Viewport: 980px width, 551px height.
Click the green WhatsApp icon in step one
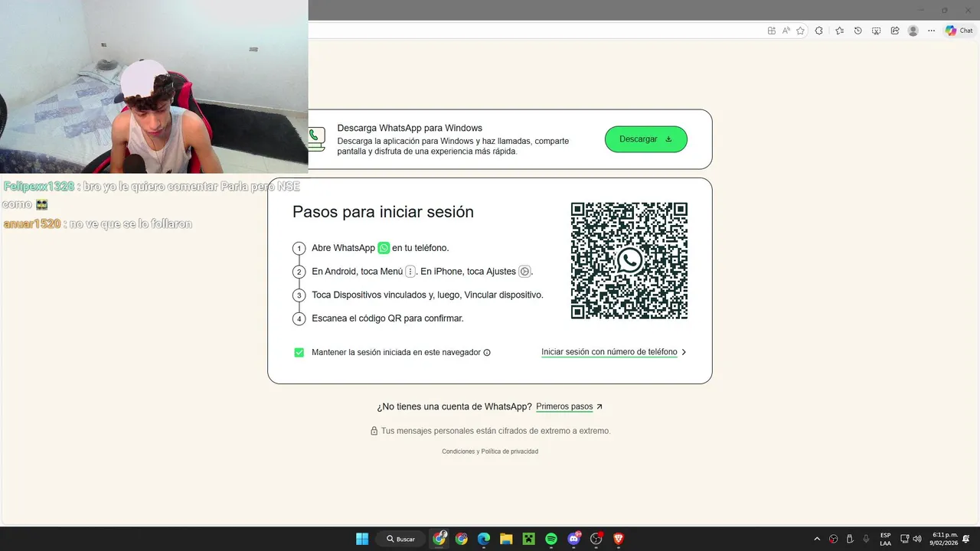[x=384, y=248]
